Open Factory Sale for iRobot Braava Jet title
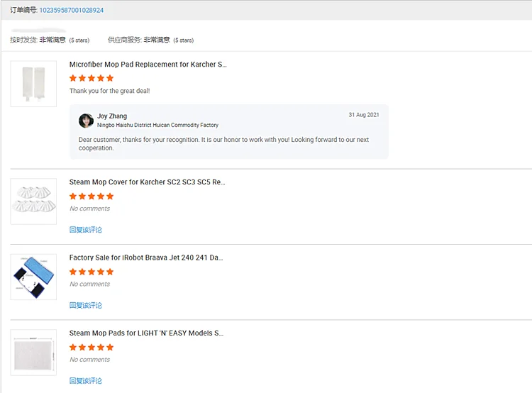Viewport: 532px width, 393px height. [146, 258]
